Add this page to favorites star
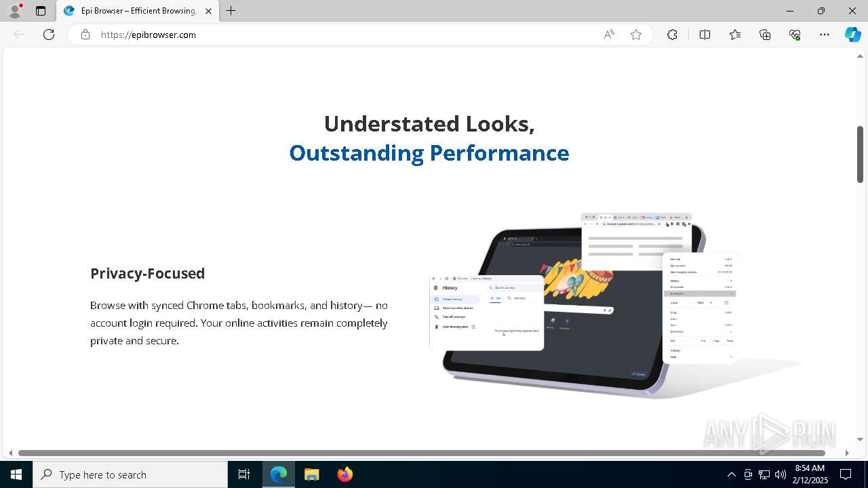Image resolution: width=868 pixels, height=488 pixels. [x=636, y=35]
